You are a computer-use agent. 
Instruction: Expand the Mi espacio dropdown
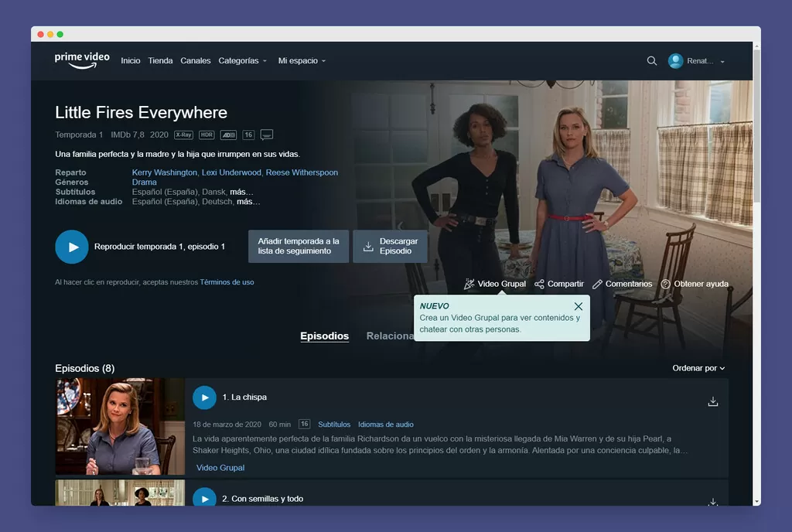point(302,60)
